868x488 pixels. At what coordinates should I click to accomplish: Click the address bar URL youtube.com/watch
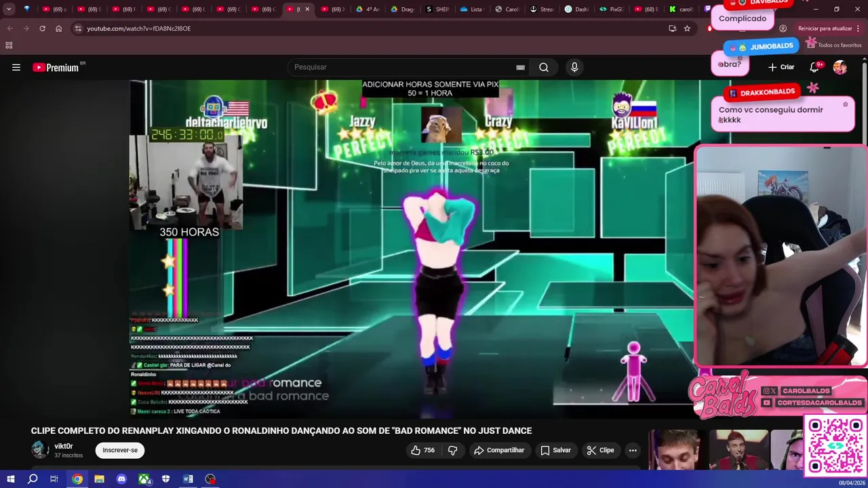coord(139,28)
